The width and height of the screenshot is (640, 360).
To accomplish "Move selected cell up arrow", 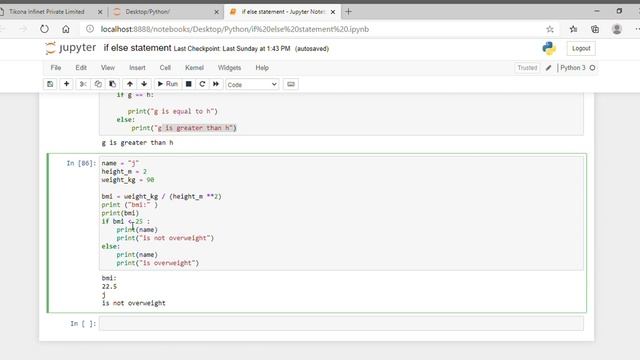I will click(130, 84).
